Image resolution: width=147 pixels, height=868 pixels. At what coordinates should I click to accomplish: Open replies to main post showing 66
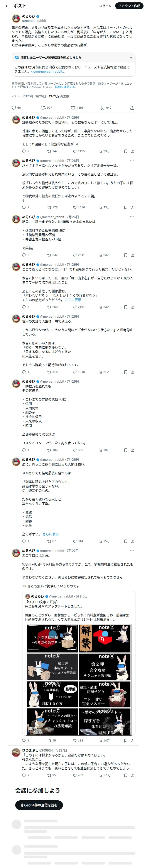[16, 108]
